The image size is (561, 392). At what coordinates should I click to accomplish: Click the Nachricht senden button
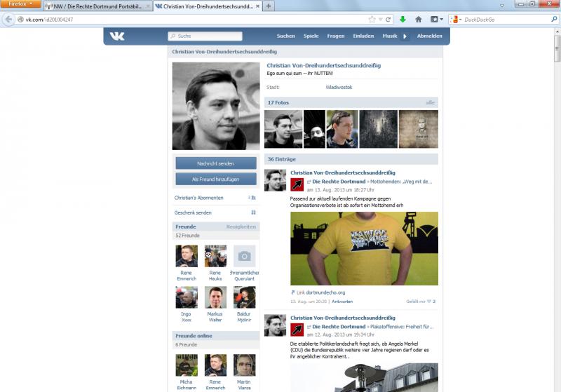click(215, 163)
